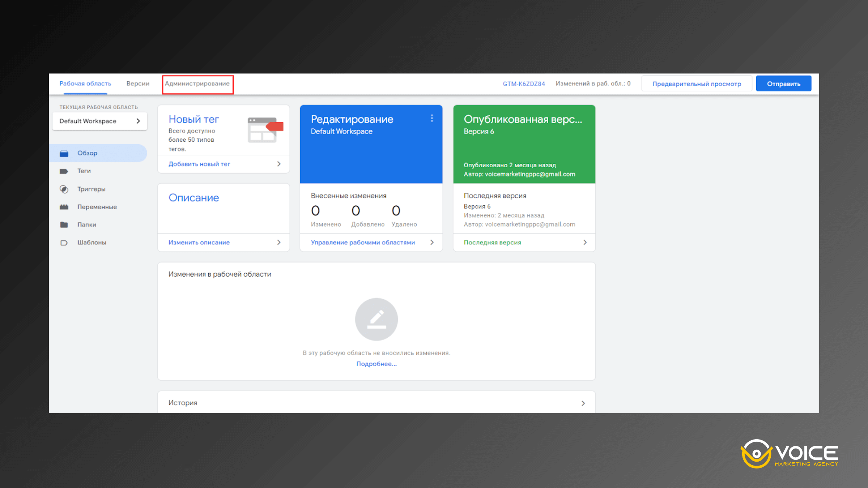Select the Папки folder icon
Image resolution: width=868 pixels, height=488 pixels.
[64, 224]
